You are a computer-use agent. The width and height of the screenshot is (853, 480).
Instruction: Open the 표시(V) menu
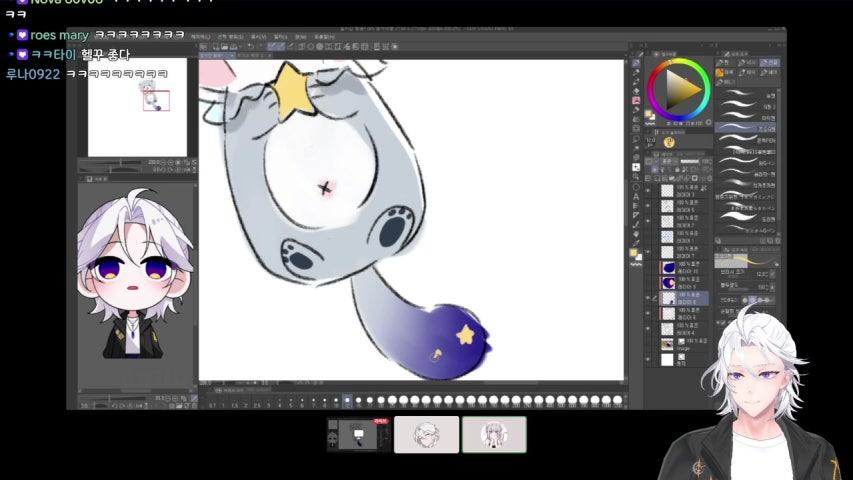[x=258, y=37]
